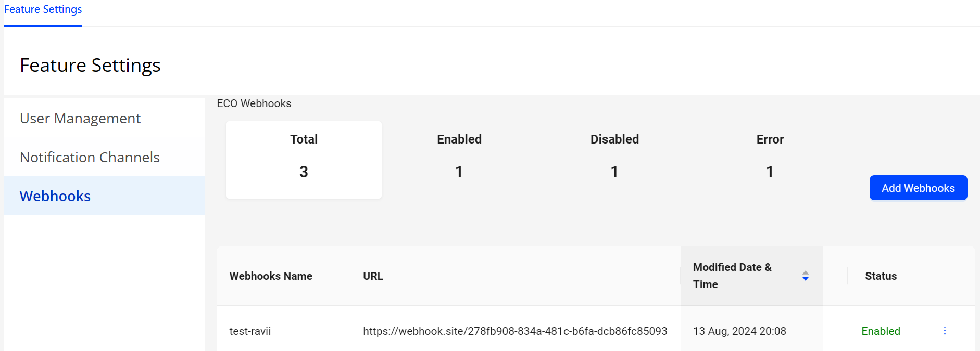Click the 13 Aug, 2024 20:08 date cell
This screenshot has width=980, height=351.
(739, 331)
